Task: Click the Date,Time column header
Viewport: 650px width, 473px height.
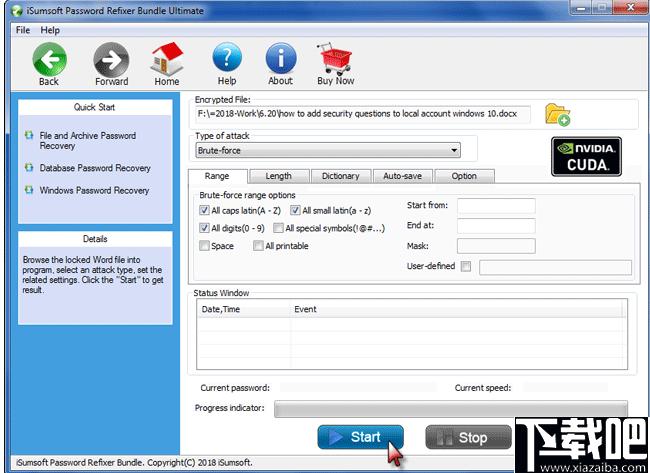Action: (244, 309)
